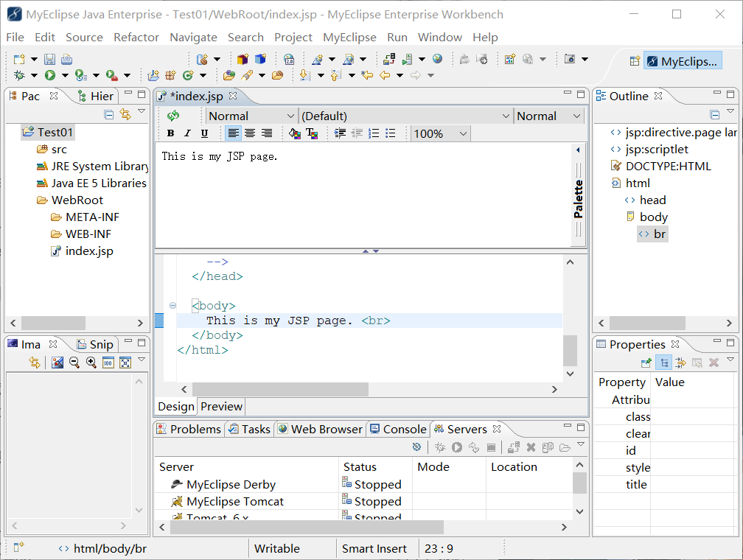Toggle left text alignment button
Image resolution: width=743 pixels, height=560 pixels.
click(x=233, y=133)
